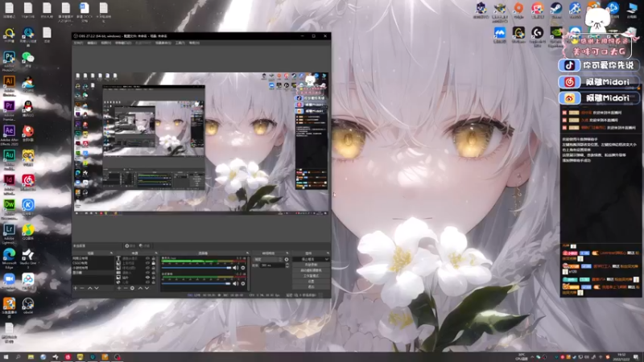
Task: Undock the Controls panel via header icon
Action: click(x=328, y=253)
